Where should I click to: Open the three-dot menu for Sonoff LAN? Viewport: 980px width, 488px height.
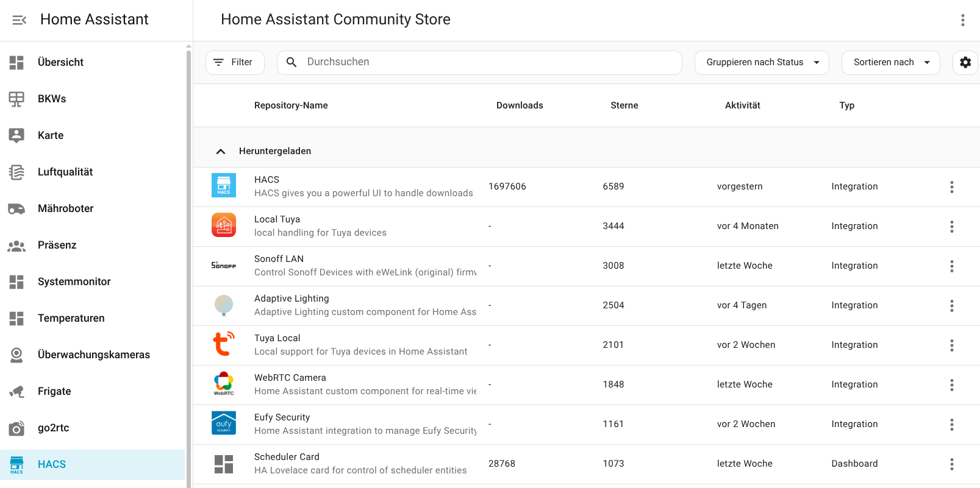pos(952,266)
